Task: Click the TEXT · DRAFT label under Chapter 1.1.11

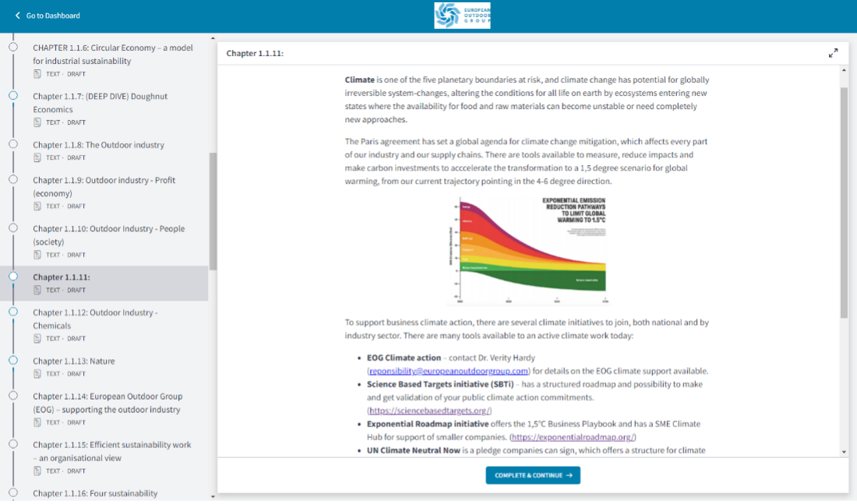Action: coord(65,291)
